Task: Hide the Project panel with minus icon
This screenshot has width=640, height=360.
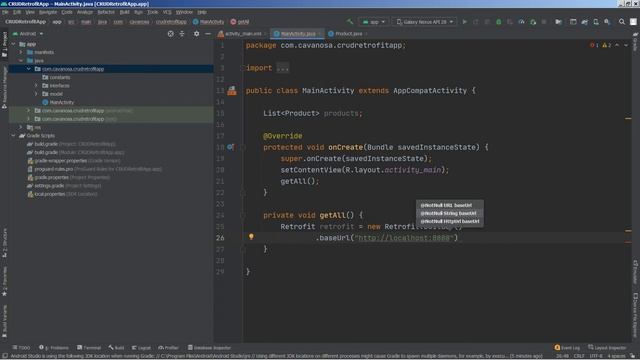Action: click(208, 34)
